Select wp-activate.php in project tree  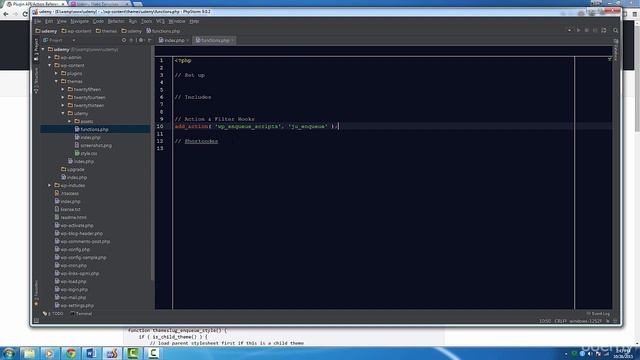pyautogui.click(x=74, y=225)
